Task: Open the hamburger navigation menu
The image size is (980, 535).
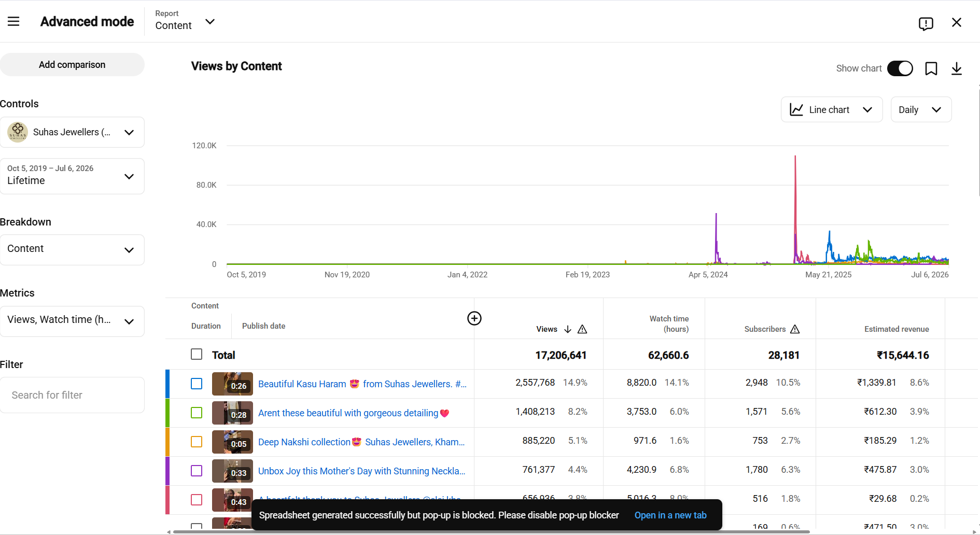Action: click(13, 21)
